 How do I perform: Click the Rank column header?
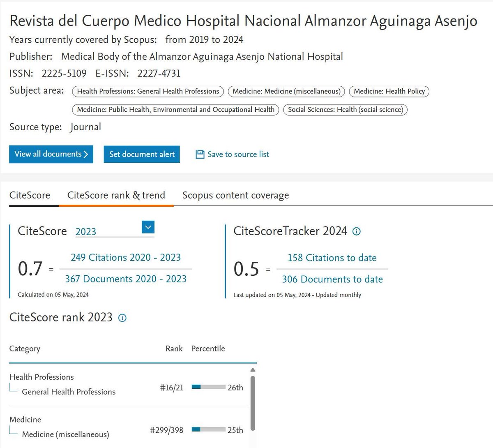(x=174, y=349)
